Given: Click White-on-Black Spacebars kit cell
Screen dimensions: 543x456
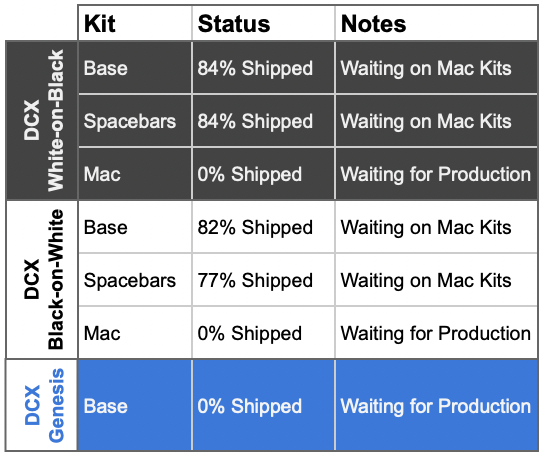Looking at the screenshot, I should point(135,121).
